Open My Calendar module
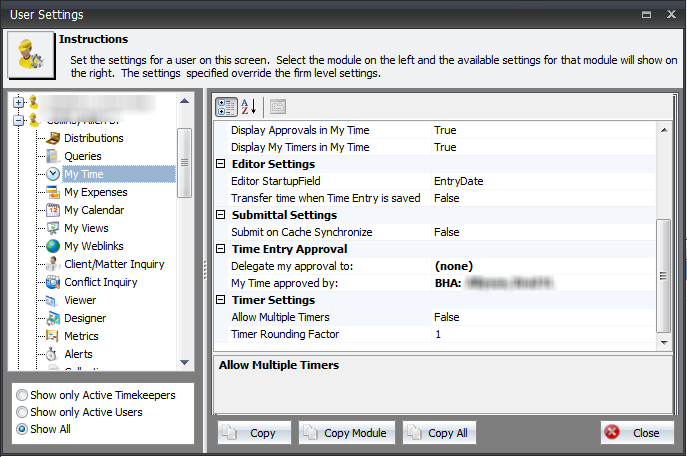The image size is (687, 457). (x=94, y=210)
